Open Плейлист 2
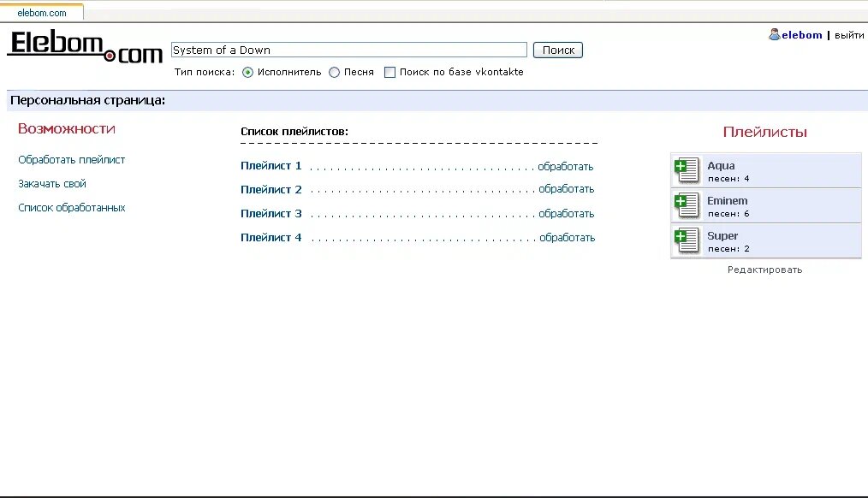 [x=271, y=189]
